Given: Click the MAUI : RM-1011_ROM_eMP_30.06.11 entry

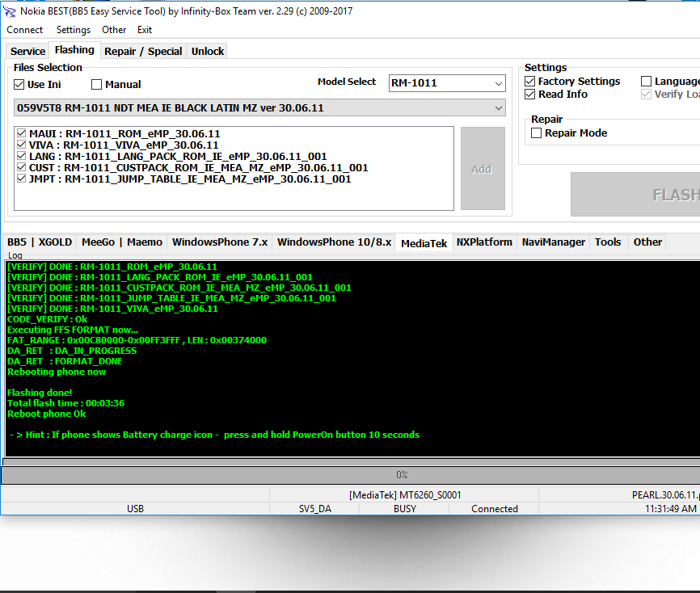Looking at the screenshot, I should tap(124, 133).
